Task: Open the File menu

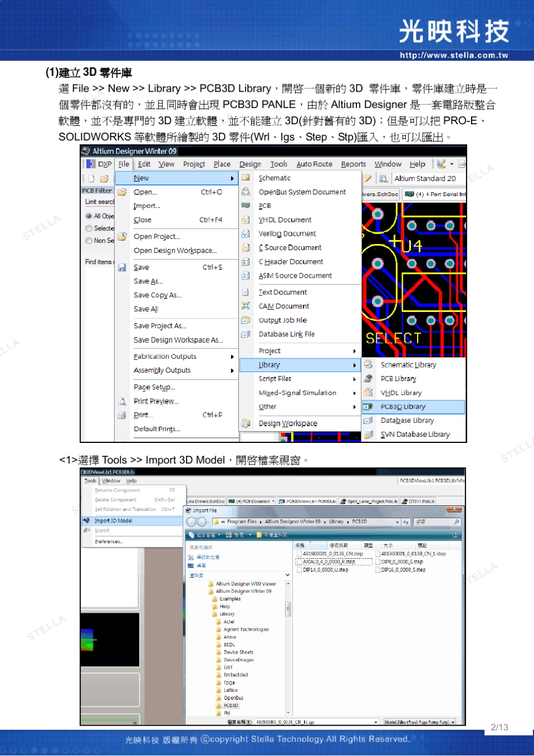Action: (x=124, y=164)
